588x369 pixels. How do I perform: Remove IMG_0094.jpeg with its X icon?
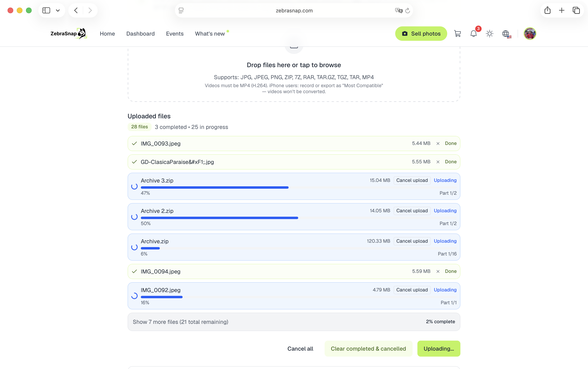coord(438,271)
